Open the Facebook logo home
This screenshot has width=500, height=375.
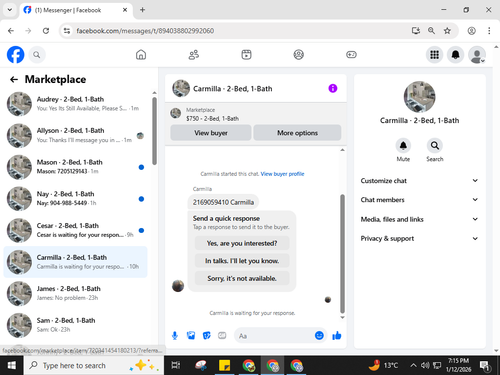pos(16,55)
